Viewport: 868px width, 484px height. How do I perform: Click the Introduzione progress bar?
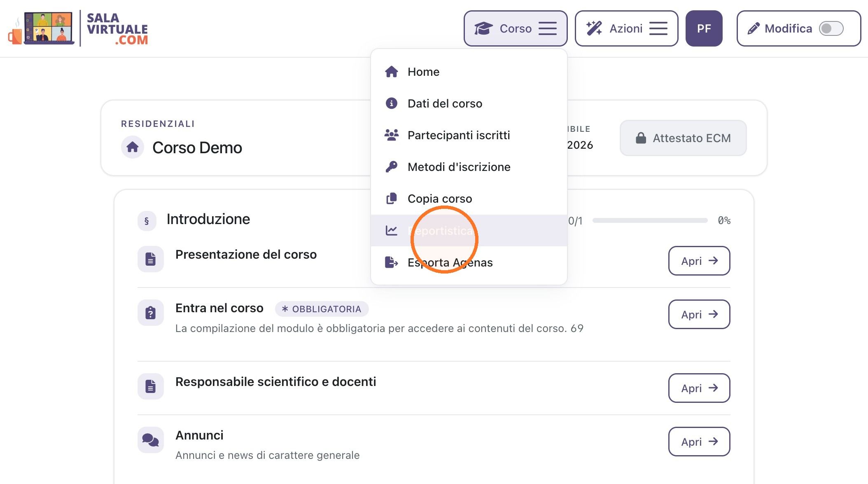[x=650, y=220]
